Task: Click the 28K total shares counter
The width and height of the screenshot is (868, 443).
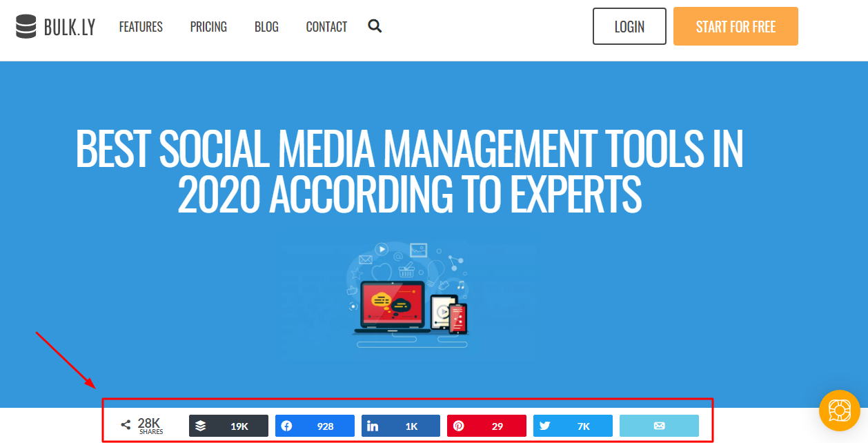Action: 142,426
